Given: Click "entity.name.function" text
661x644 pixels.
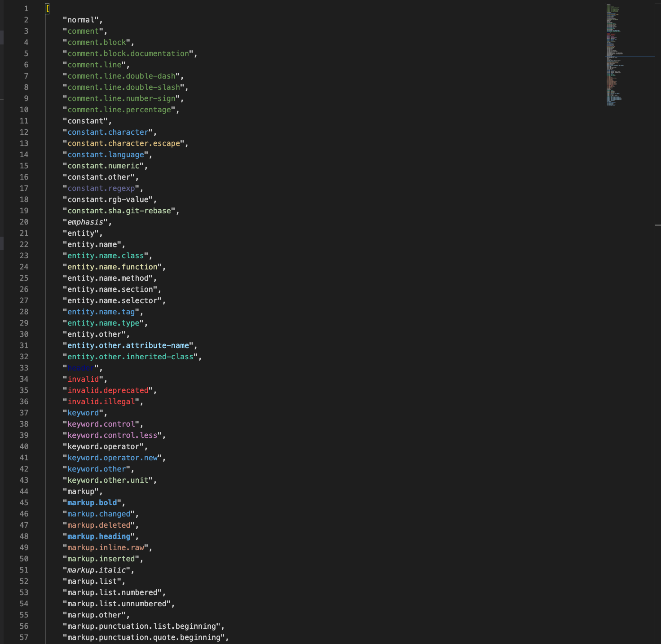Looking at the screenshot, I should (x=112, y=267).
